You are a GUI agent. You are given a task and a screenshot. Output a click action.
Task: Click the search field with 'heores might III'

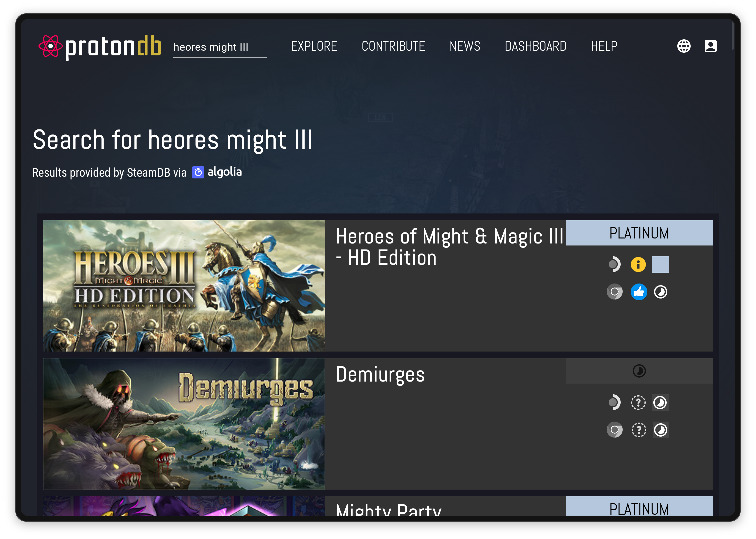tap(220, 47)
